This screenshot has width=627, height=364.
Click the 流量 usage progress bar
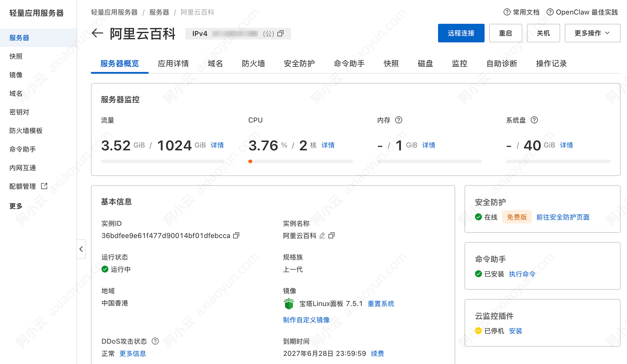pyautogui.click(x=162, y=161)
